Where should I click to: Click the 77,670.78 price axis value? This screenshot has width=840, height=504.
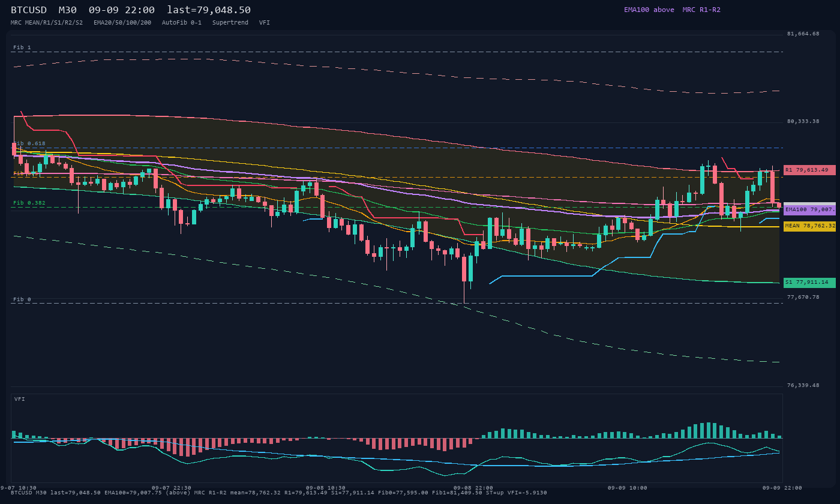[803, 297]
